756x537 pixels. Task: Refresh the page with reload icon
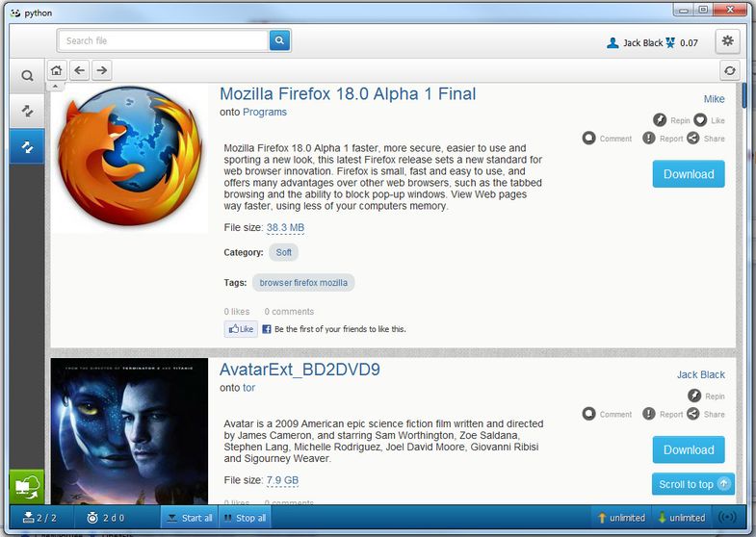pos(729,71)
